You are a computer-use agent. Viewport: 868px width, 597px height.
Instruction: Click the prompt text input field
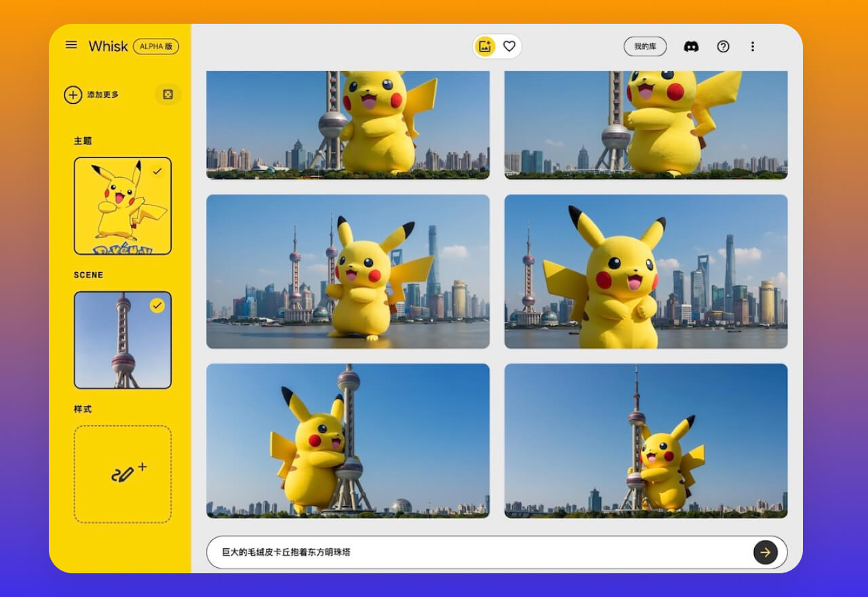coord(475,552)
